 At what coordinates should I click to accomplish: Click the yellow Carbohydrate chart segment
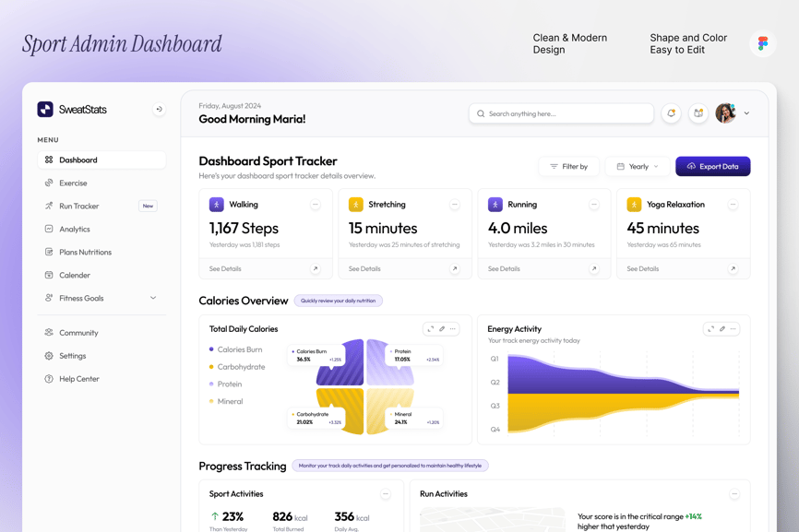point(343,410)
